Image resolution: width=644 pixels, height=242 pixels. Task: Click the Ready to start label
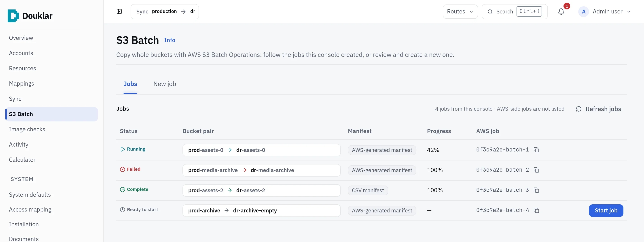(x=142, y=210)
